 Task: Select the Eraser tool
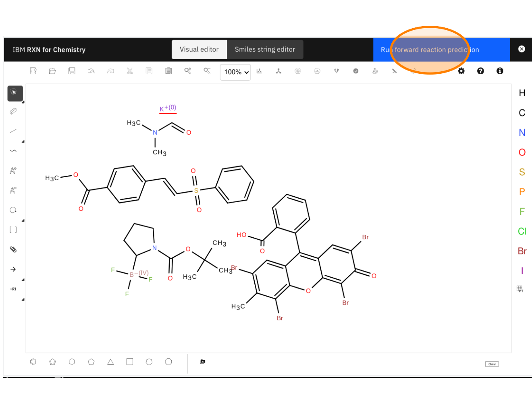pyautogui.click(x=13, y=111)
